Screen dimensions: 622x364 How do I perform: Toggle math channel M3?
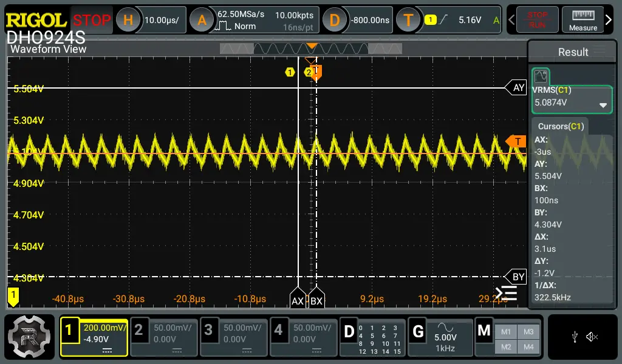[528, 332]
